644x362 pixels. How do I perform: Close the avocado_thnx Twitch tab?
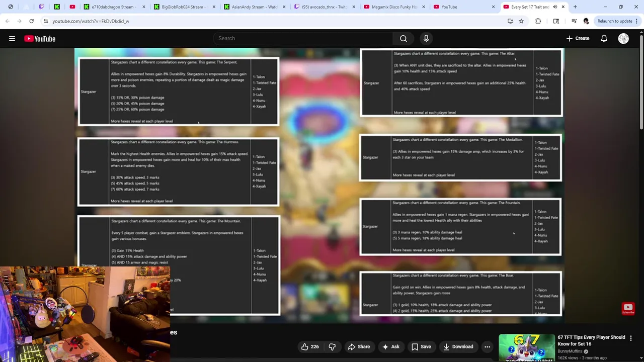353,7
